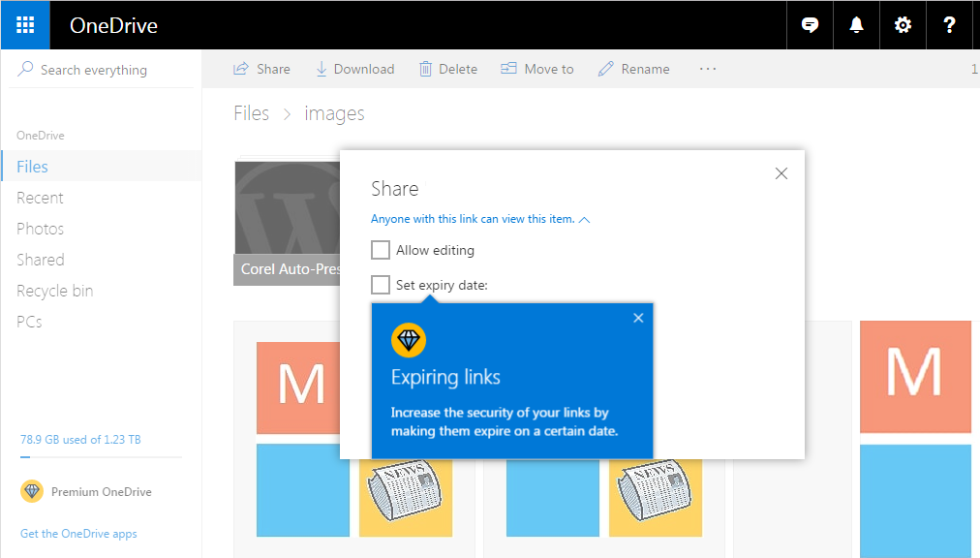Click the Download arrow icon
The height and width of the screenshot is (558, 980).
coord(322,69)
